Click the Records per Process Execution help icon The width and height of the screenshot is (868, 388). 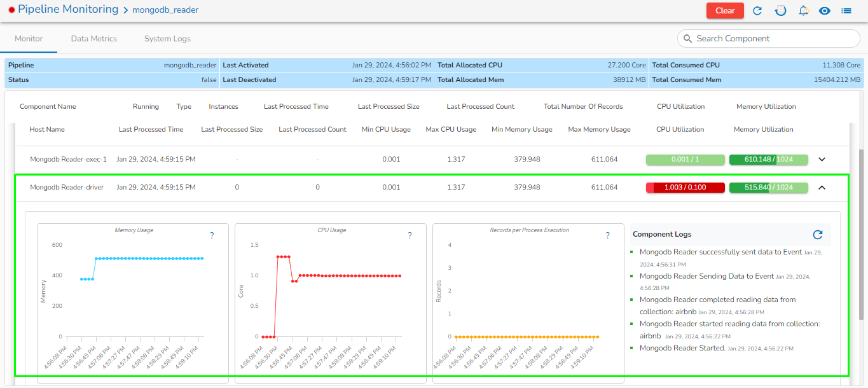click(607, 235)
